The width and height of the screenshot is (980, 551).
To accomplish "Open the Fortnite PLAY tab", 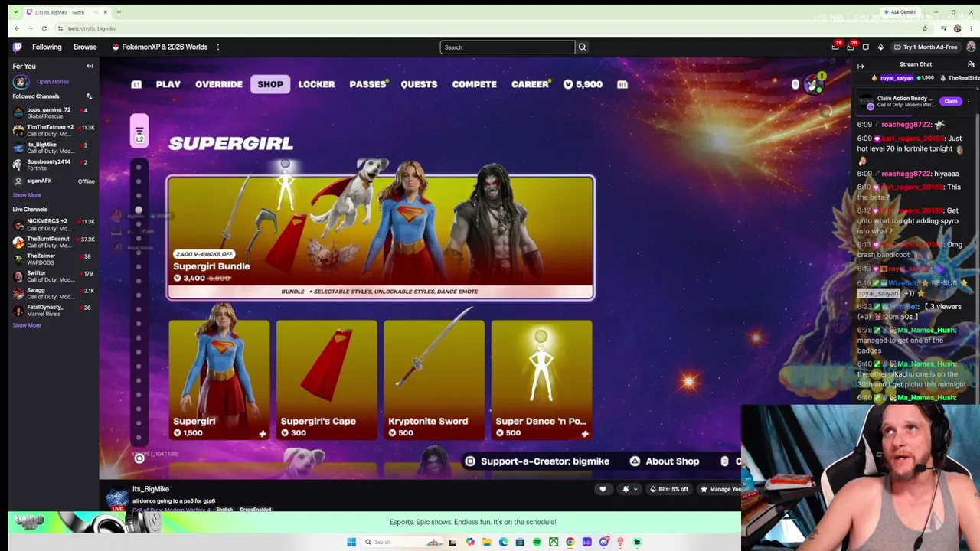I will click(x=168, y=84).
